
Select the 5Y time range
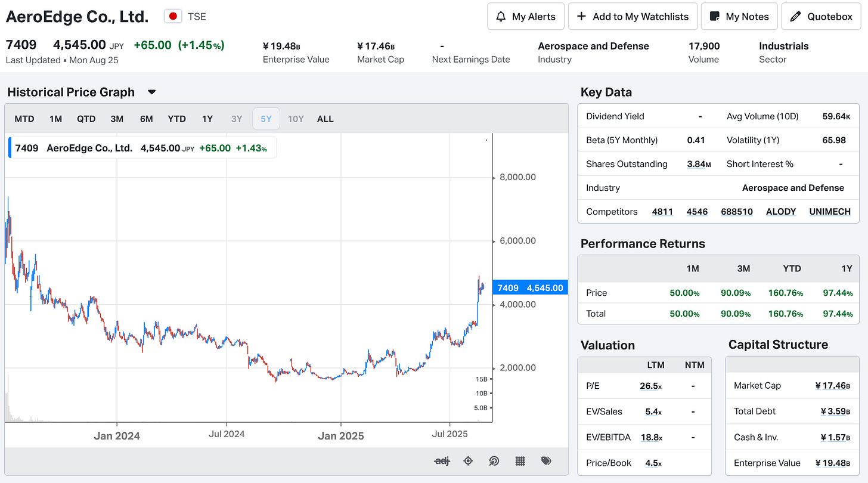pos(266,119)
